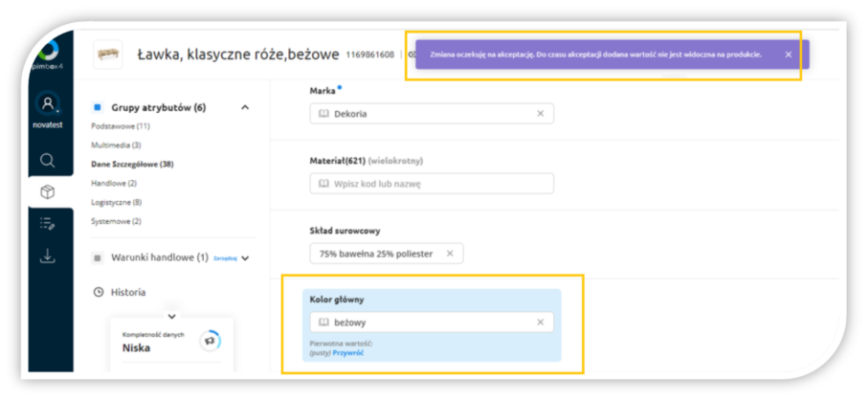Clear the Dekoria value in Marka field
The image size is (868, 400).
coord(540,114)
